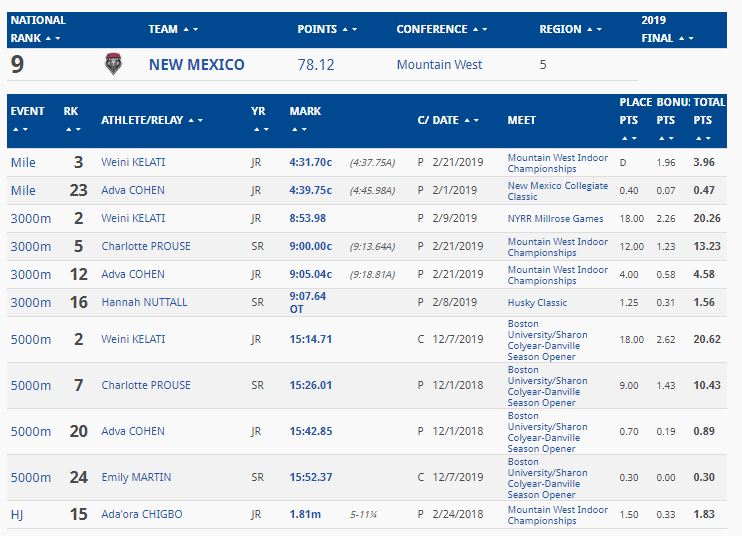
Task: Open Emily MARTIN athlete link
Action: pos(136,477)
